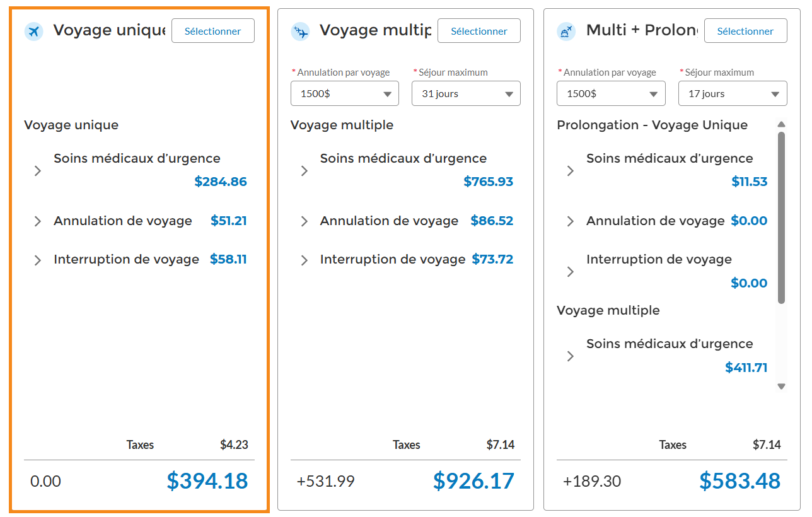The width and height of the screenshot is (812, 517).
Task: Select the Multi + Prolongation plan
Action: 746,31
